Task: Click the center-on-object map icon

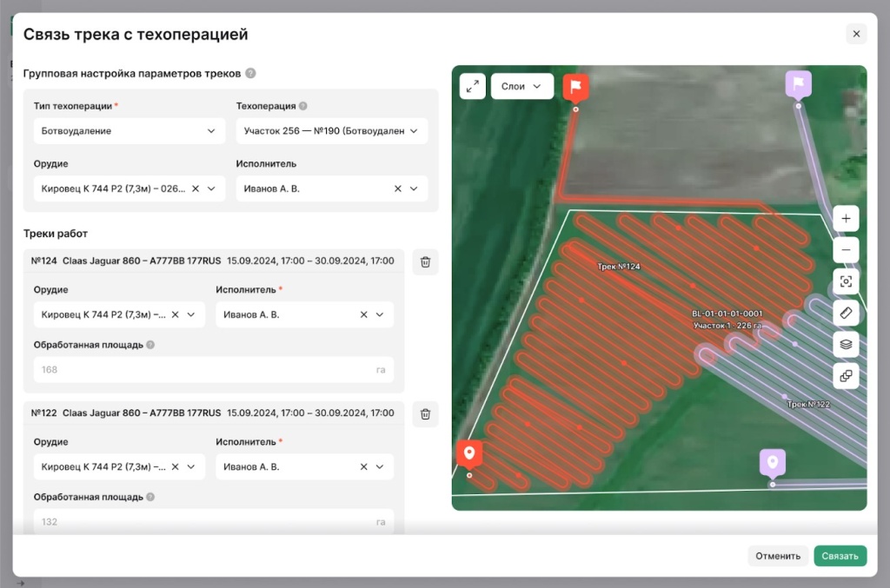Action: [x=846, y=281]
